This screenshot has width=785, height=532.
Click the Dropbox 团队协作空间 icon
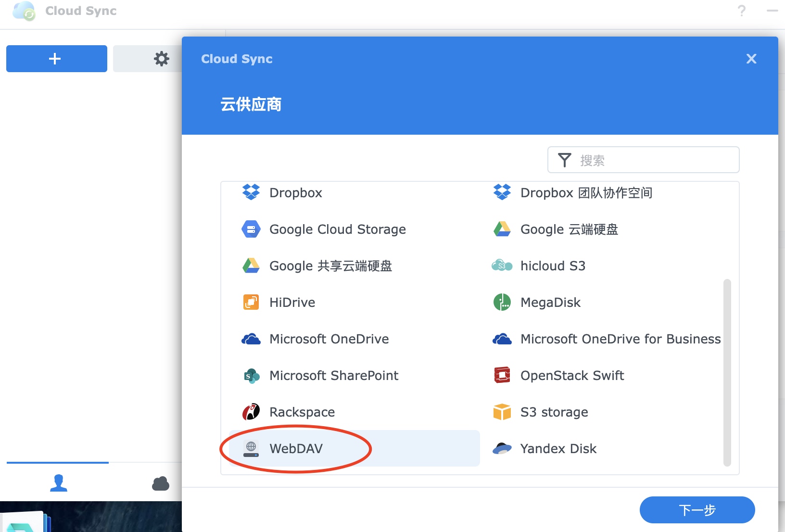pyautogui.click(x=502, y=192)
